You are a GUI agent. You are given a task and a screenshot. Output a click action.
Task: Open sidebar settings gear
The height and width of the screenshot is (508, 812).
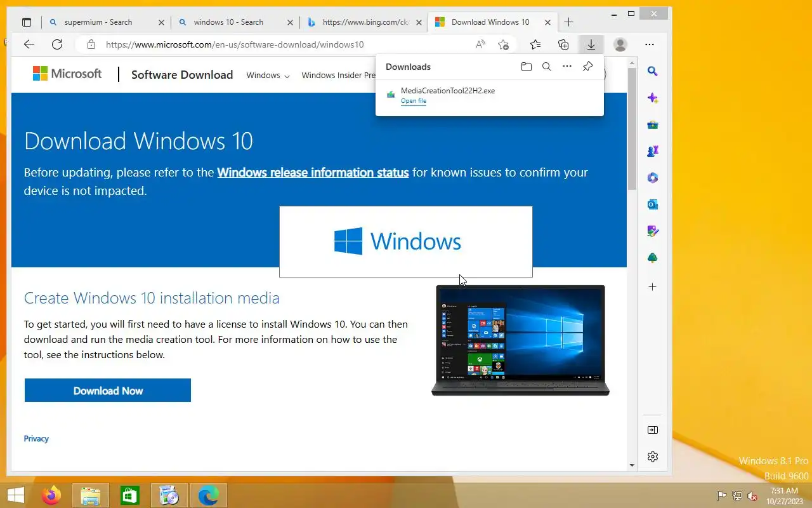coord(653,457)
